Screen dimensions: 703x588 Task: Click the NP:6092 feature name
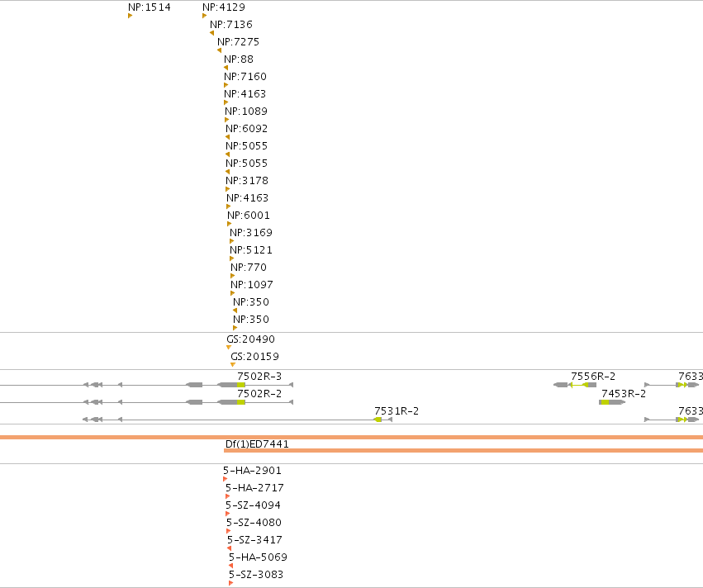pyautogui.click(x=247, y=129)
